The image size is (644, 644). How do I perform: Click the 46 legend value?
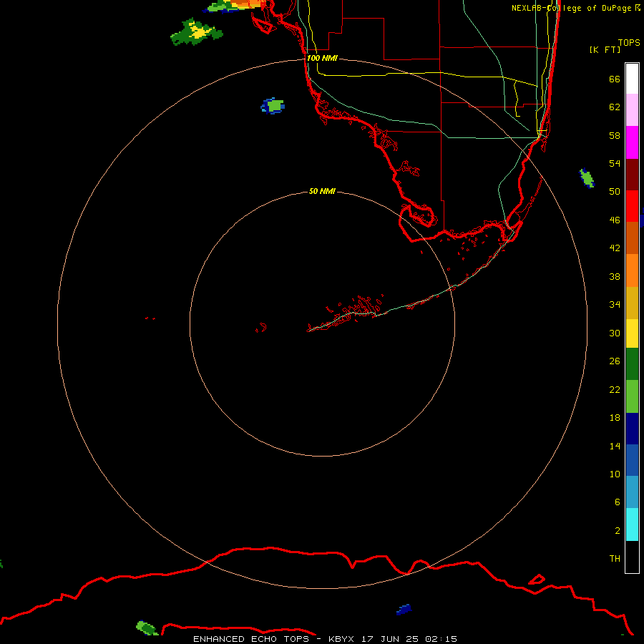click(x=615, y=220)
